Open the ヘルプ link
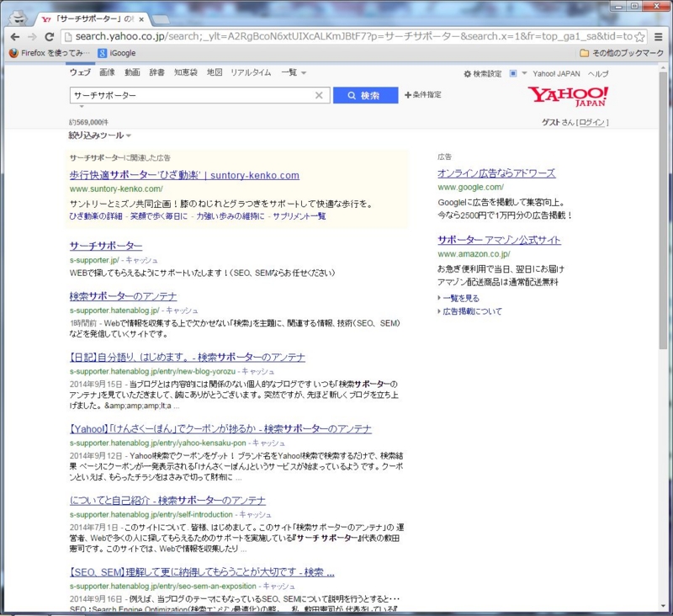Screen dimensions: 673x616 point(598,74)
